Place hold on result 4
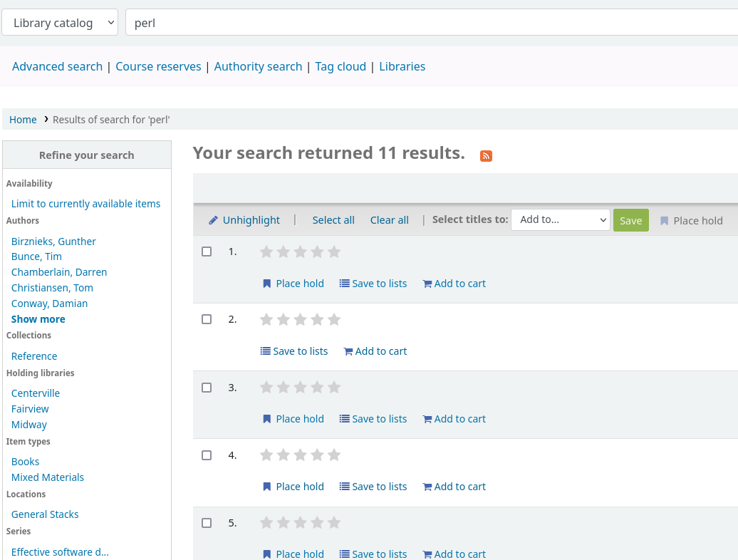Screen dimensions: 738x560 [x=293, y=487]
